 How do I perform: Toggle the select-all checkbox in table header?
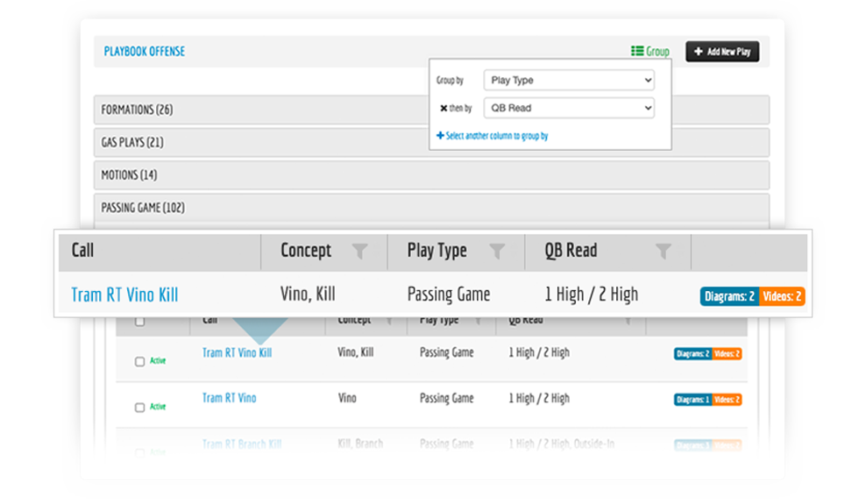pos(139,321)
